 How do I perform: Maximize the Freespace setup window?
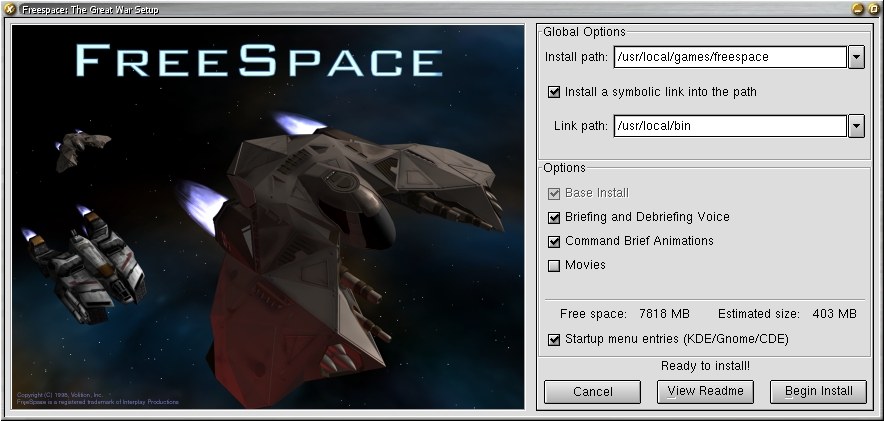pyautogui.click(x=873, y=9)
